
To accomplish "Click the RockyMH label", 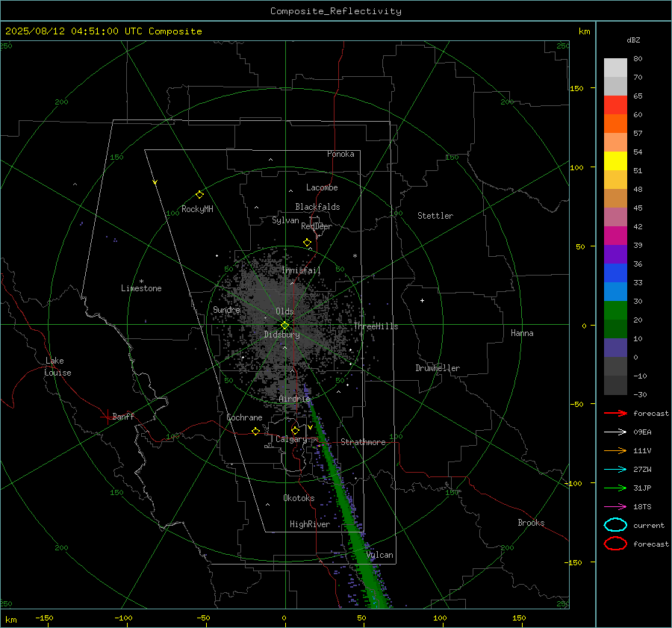I will pyautogui.click(x=197, y=209).
